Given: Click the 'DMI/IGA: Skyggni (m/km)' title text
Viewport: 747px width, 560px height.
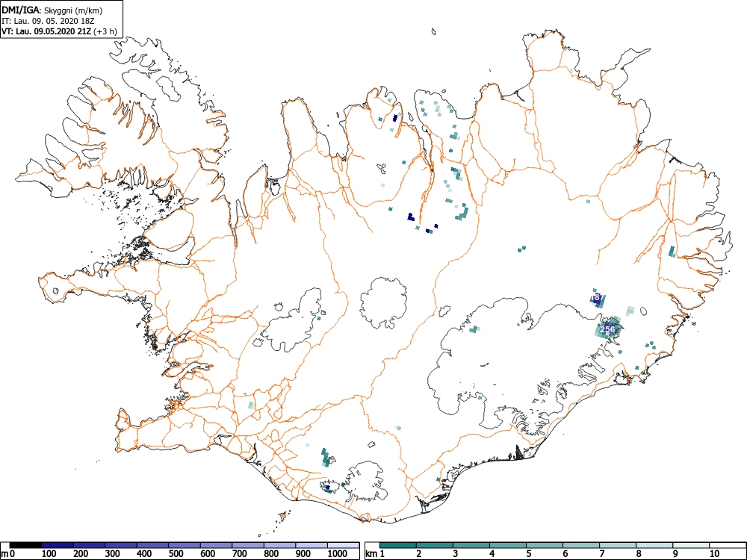Looking at the screenshot, I should (x=52, y=10).
